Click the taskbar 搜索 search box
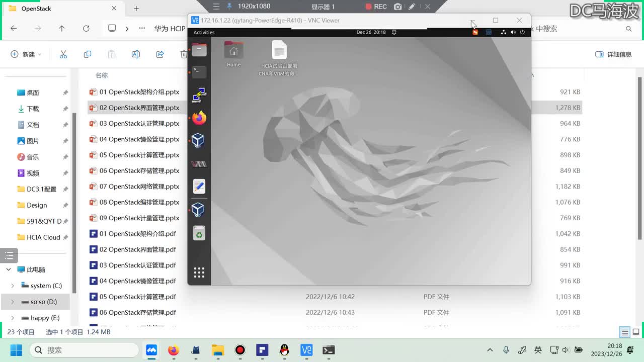 point(84,350)
